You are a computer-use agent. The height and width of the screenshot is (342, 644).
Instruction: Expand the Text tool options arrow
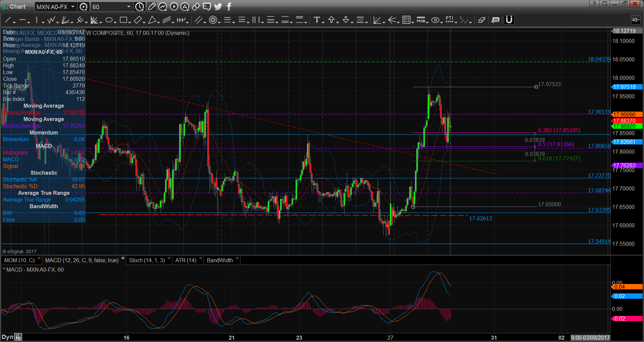click(x=323, y=22)
